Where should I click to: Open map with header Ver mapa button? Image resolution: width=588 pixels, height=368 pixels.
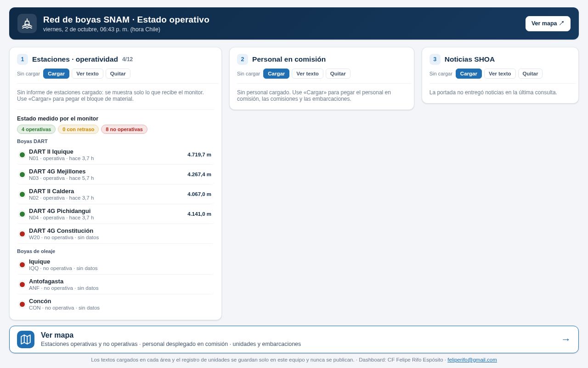coord(548,23)
